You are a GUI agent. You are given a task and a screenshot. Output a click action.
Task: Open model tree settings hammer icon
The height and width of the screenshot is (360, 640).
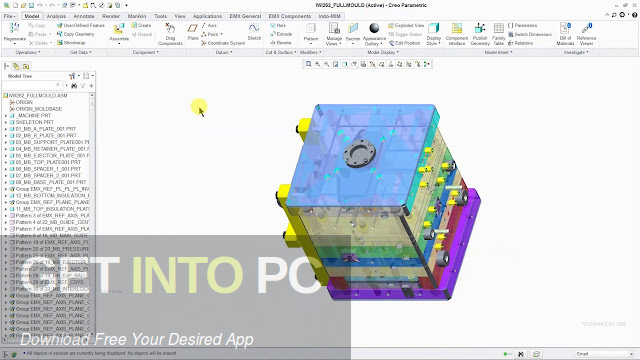tap(72, 76)
